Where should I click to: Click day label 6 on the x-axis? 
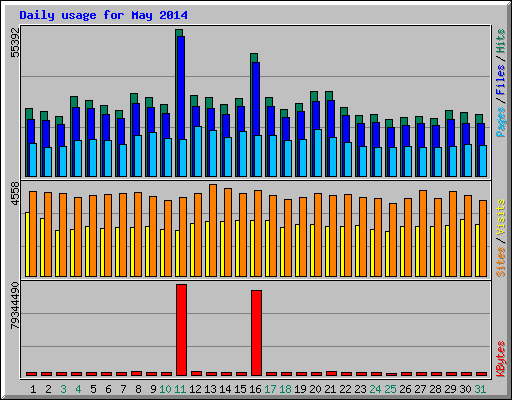[x=108, y=389]
